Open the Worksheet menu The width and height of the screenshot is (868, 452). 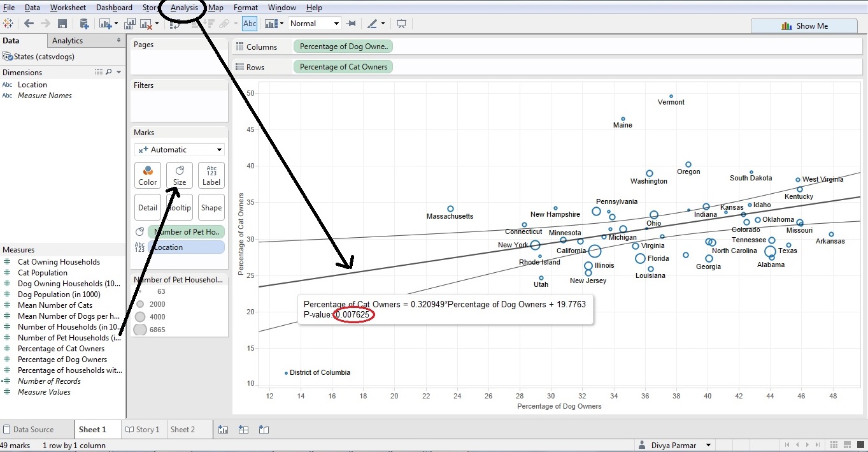tap(68, 8)
